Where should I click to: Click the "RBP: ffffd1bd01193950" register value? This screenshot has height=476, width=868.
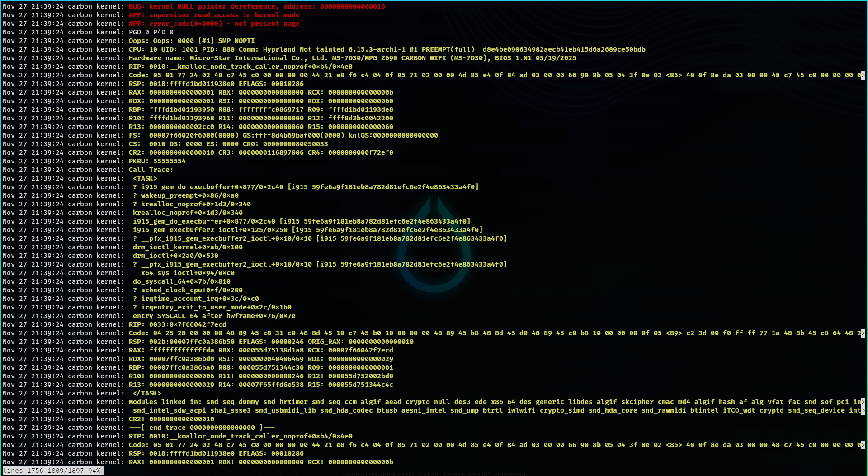(171, 110)
